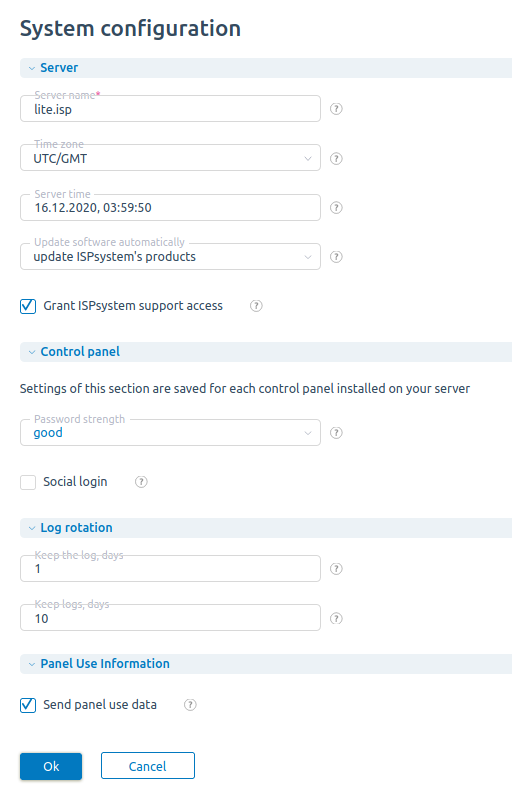The width and height of the screenshot is (512, 797).
Task: Open help for Send panel use data
Action: coord(190,704)
